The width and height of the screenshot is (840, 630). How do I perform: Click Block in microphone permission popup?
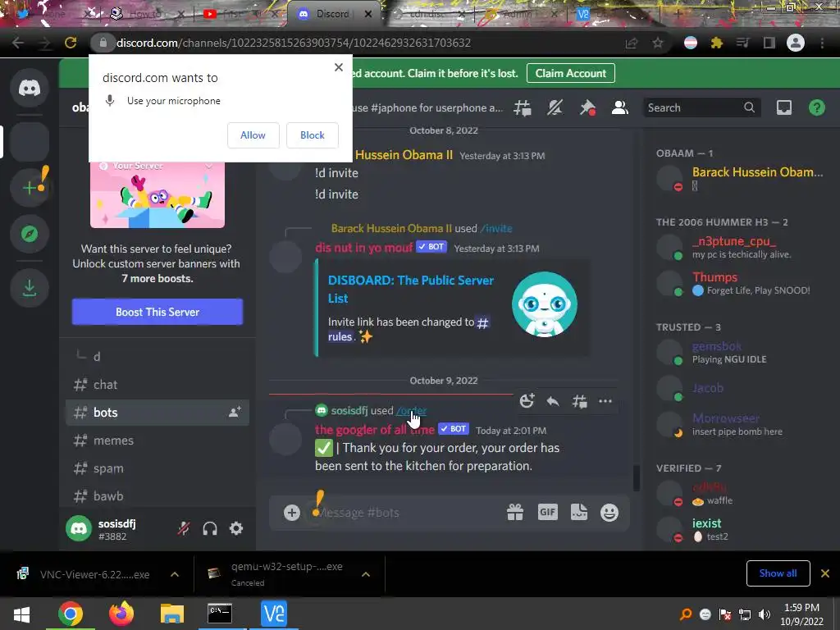[x=313, y=135]
